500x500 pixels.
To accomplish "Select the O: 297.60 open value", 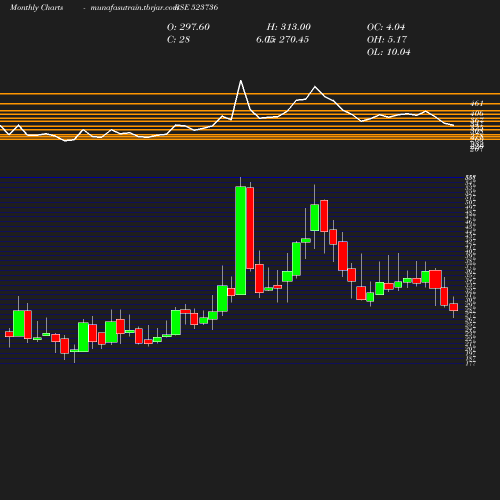I will (188, 27).
